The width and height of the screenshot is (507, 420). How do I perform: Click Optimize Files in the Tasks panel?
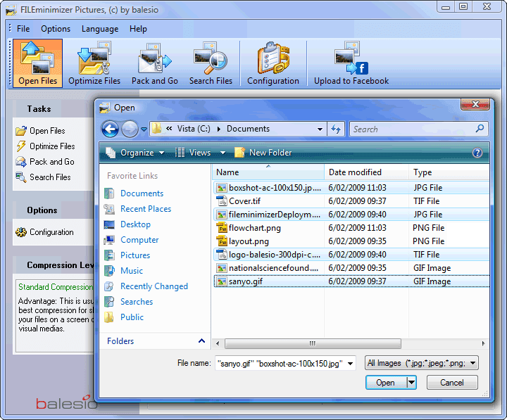(x=45, y=146)
